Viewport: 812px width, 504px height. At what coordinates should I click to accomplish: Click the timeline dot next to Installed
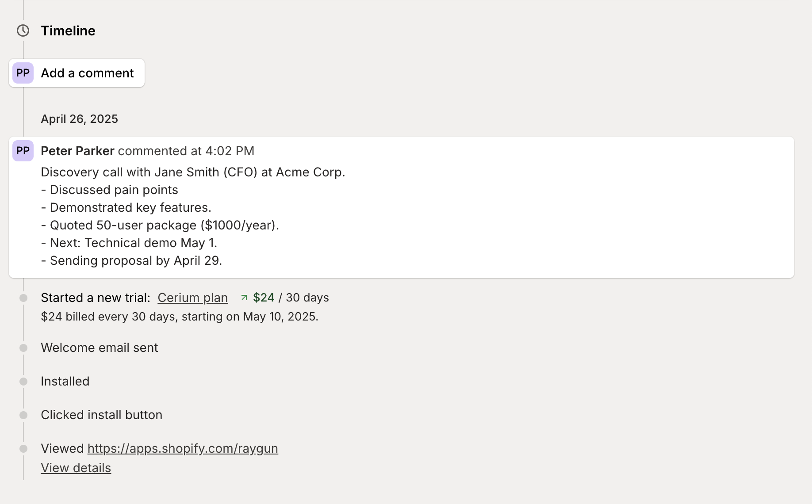point(24,382)
